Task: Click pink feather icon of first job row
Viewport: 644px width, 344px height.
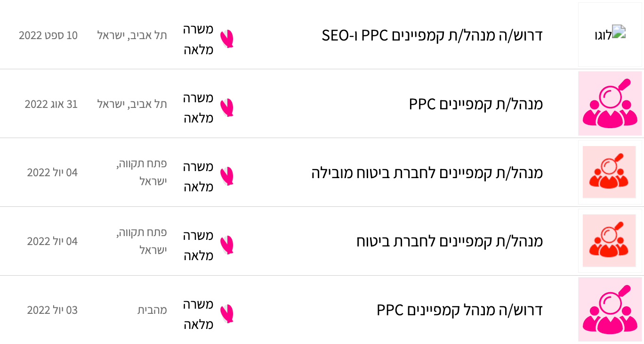Action: [227, 39]
